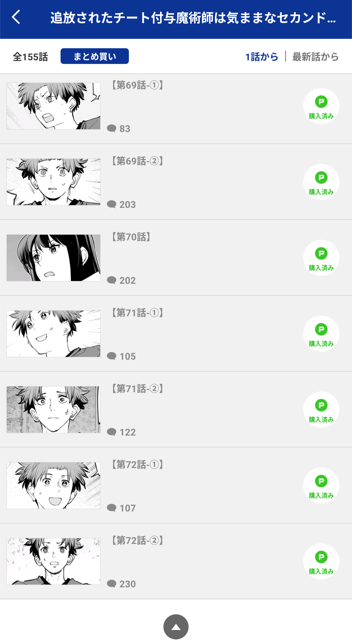Tap 購入済み icon for 第69話-②

coord(321,182)
